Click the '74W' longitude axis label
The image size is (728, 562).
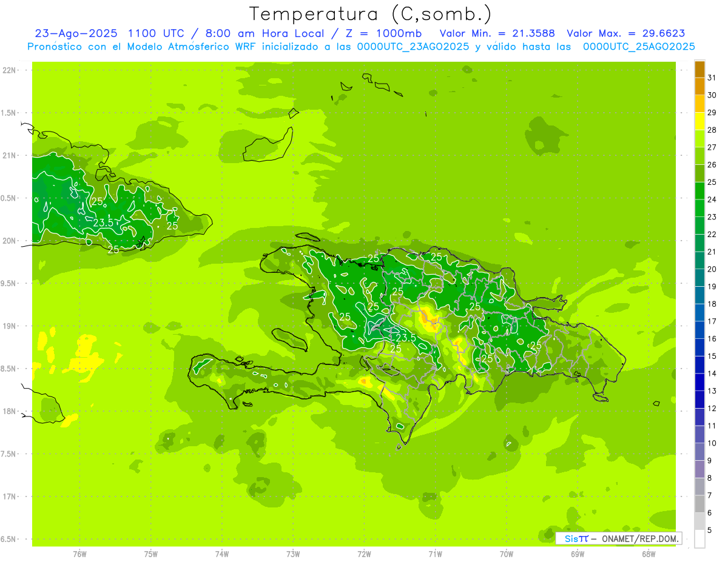click(x=222, y=554)
